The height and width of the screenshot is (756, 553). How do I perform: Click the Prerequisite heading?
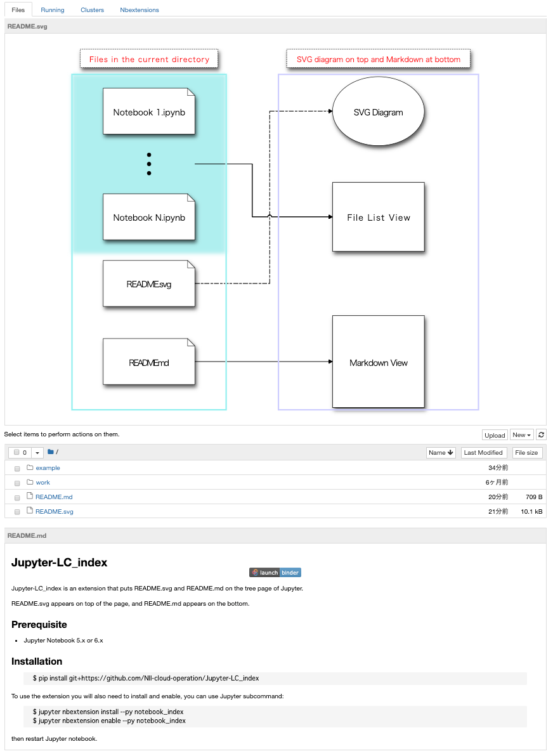click(39, 624)
